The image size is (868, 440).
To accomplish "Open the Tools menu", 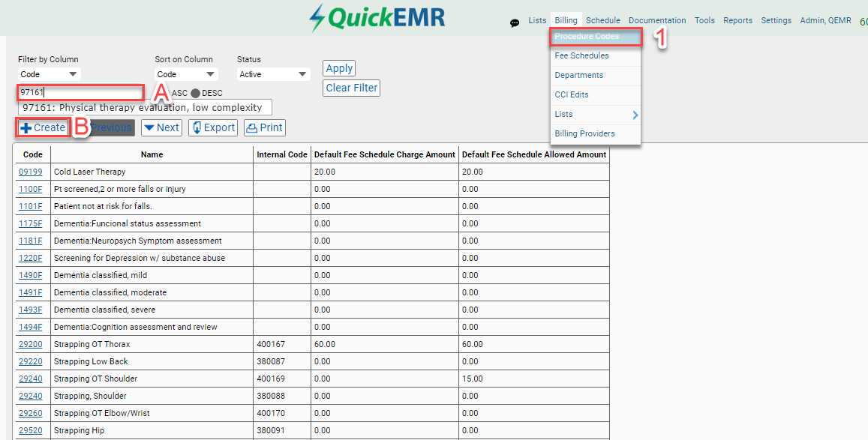I will (x=704, y=20).
